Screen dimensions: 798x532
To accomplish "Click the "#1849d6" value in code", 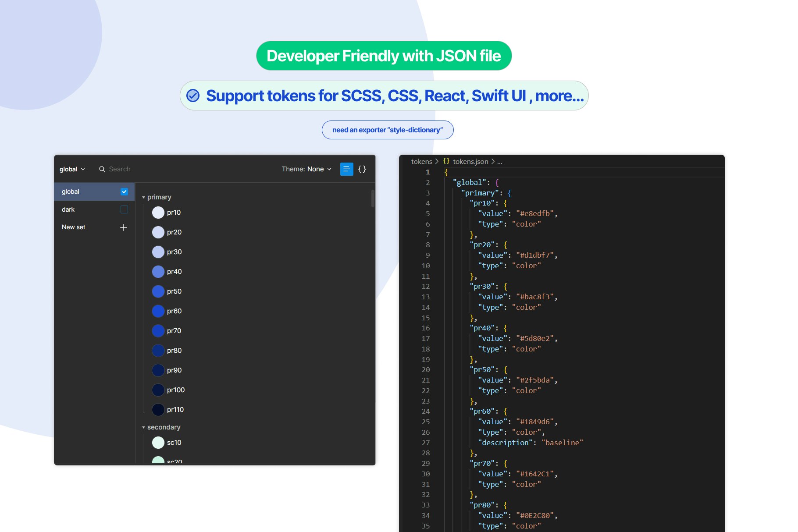I will coord(535,422).
